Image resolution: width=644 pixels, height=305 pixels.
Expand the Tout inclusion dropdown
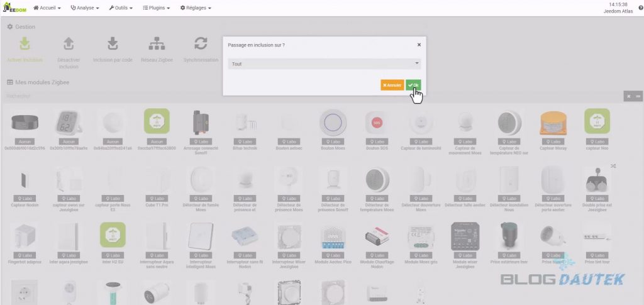[x=325, y=64]
